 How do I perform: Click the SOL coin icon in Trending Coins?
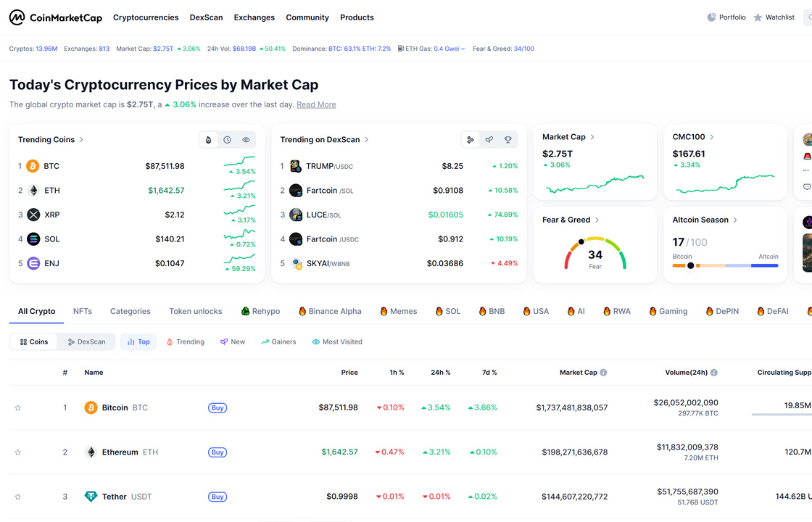pos(33,239)
